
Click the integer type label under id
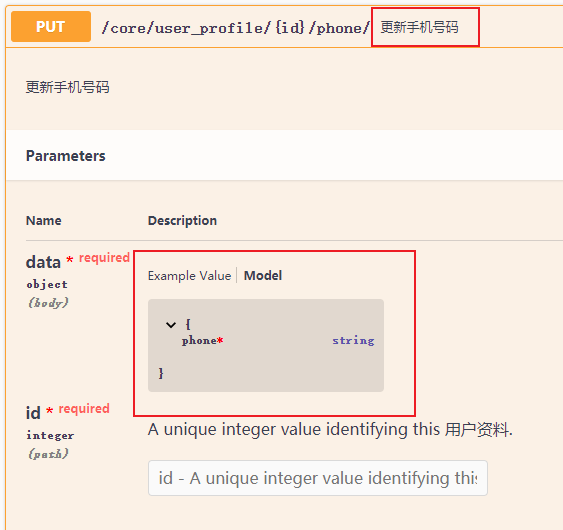click(50, 436)
